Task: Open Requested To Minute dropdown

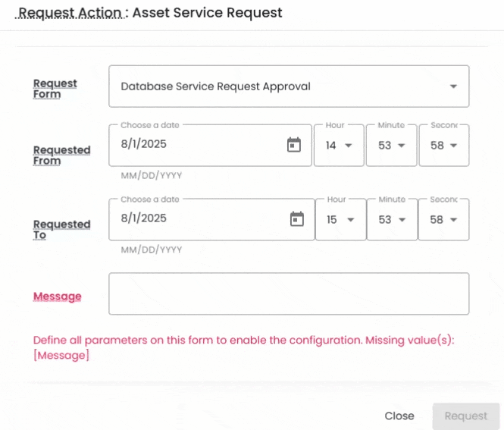Action: pyautogui.click(x=392, y=220)
